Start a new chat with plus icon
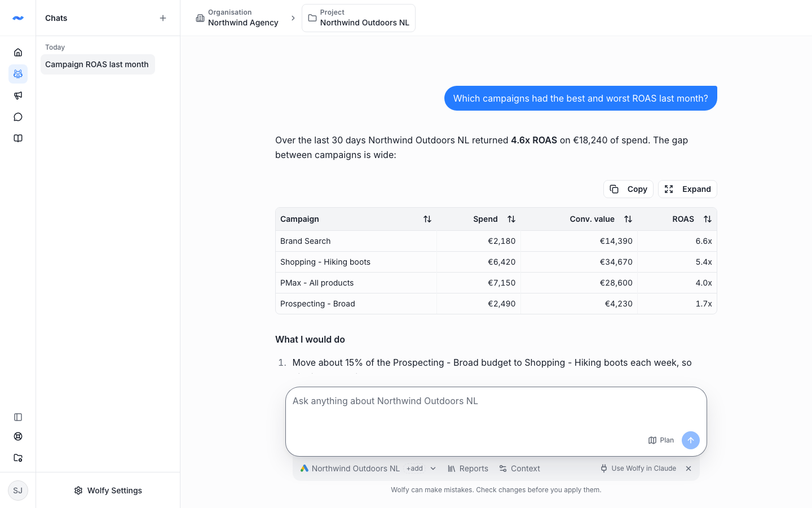812x508 pixels. point(163,18)
